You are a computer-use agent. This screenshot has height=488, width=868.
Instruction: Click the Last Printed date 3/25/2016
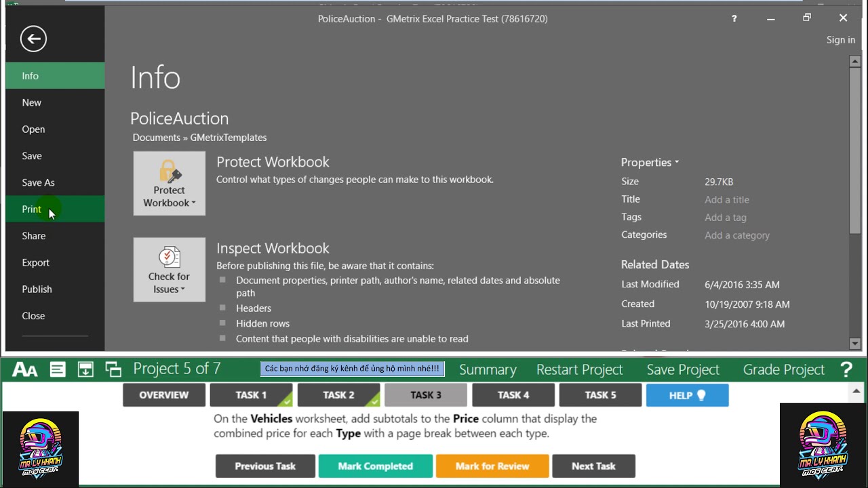pos(745,324)
